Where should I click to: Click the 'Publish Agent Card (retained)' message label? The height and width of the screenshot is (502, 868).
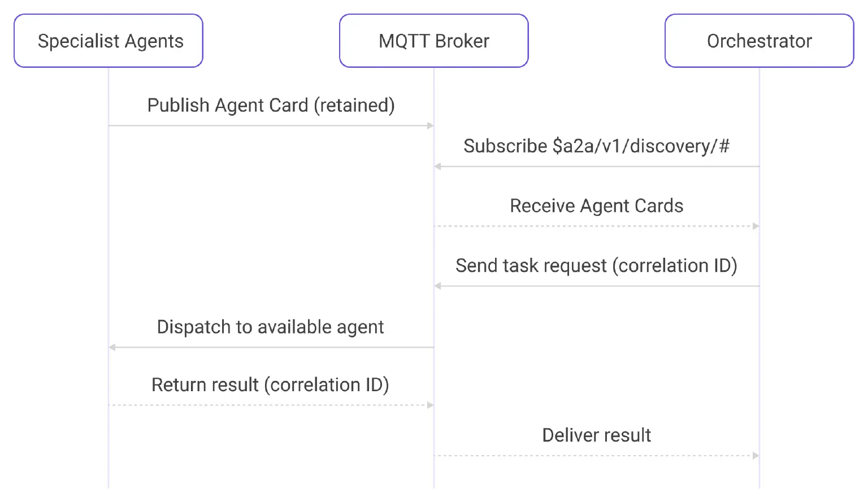tap(271, 105)
